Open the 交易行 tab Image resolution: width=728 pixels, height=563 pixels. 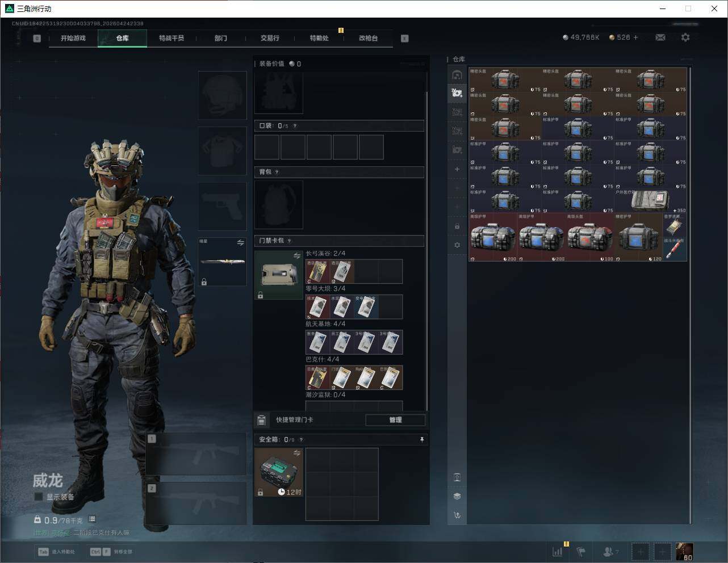point(270,38)
